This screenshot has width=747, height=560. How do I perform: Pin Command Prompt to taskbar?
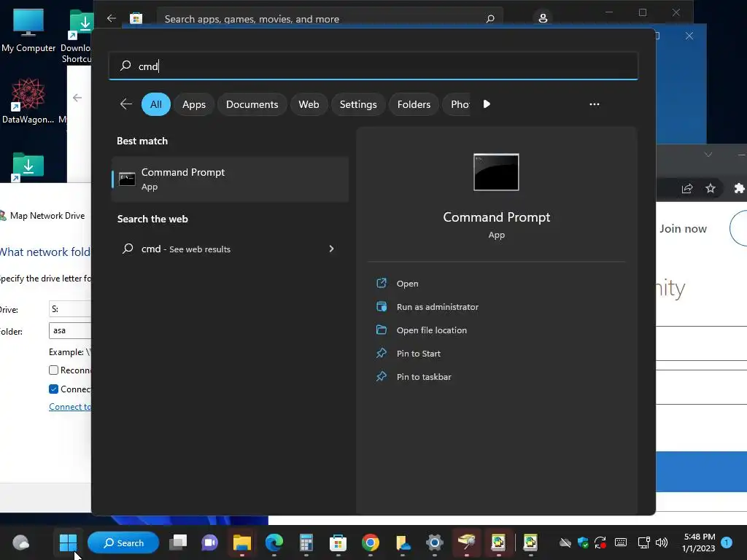pos(424,377)
